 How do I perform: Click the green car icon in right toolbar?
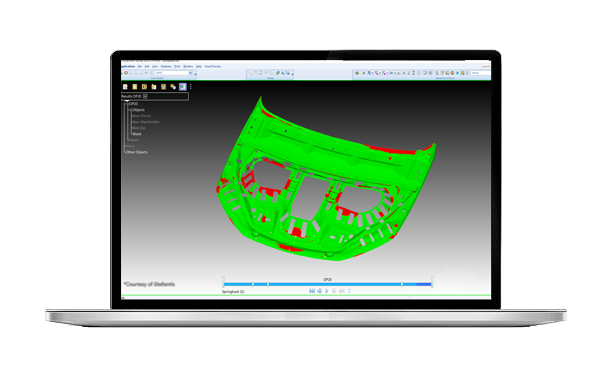357,73
